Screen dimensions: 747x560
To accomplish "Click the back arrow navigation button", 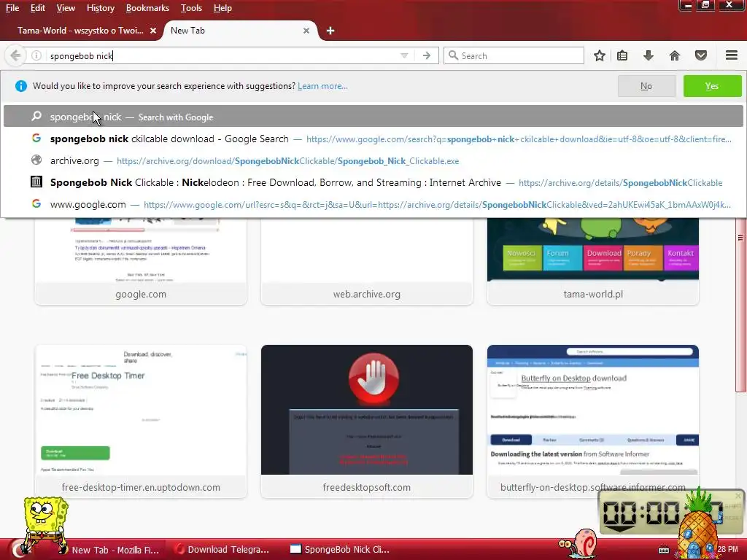I will [15, 55].
